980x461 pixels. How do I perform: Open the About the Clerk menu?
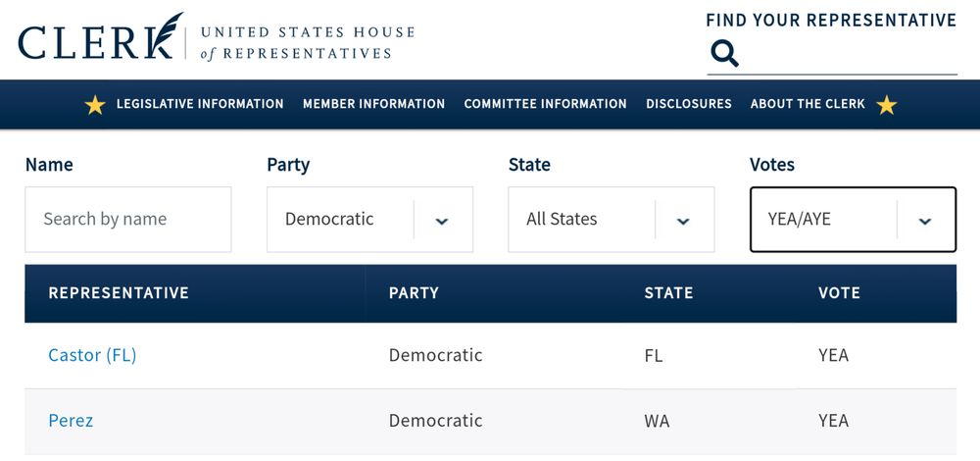click(x=808, y=104)
